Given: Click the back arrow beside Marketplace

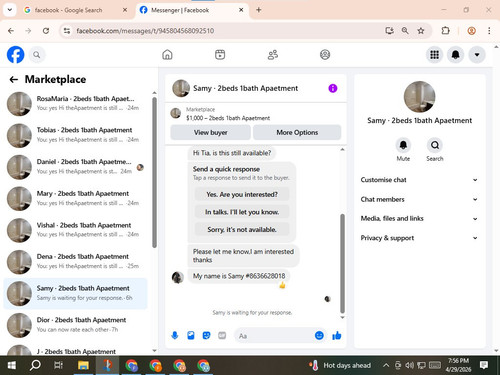Looking at the screenshot, I should [x=14, y=79].
